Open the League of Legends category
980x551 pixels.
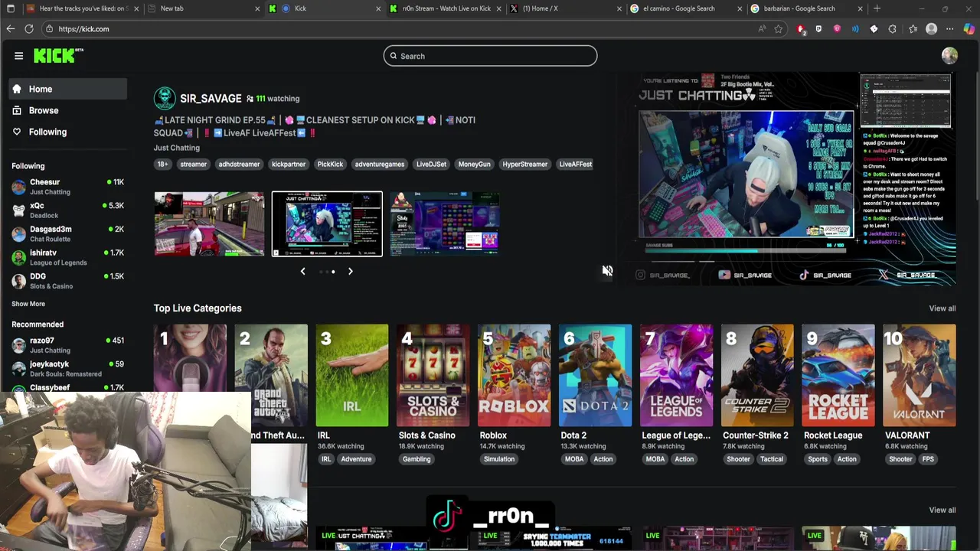(x=676, y=375)
